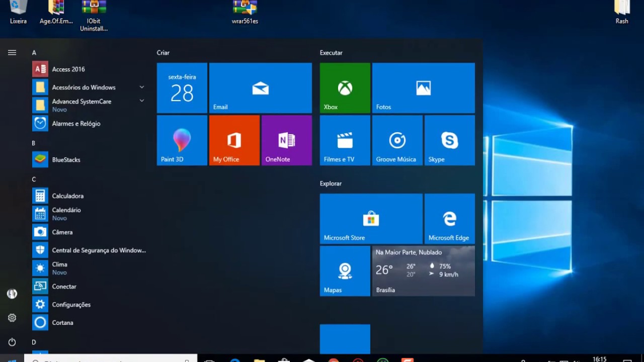
Task: Open the Fotos tile
Action: (x=424, y=88)
